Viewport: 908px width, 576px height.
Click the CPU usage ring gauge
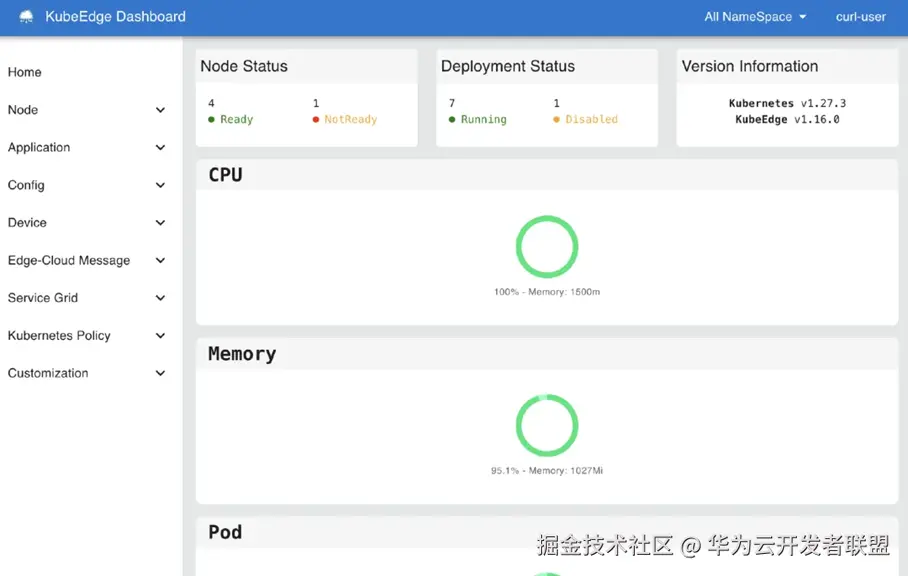tap(547, 247)
